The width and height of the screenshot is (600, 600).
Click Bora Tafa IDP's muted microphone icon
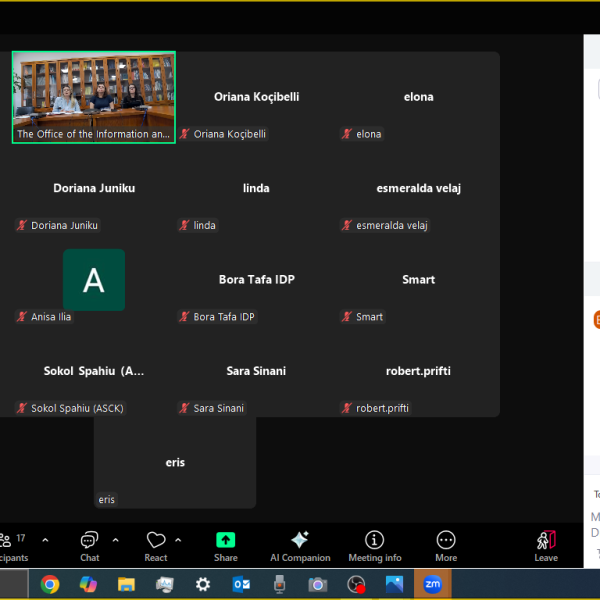[x=185, y=317]
